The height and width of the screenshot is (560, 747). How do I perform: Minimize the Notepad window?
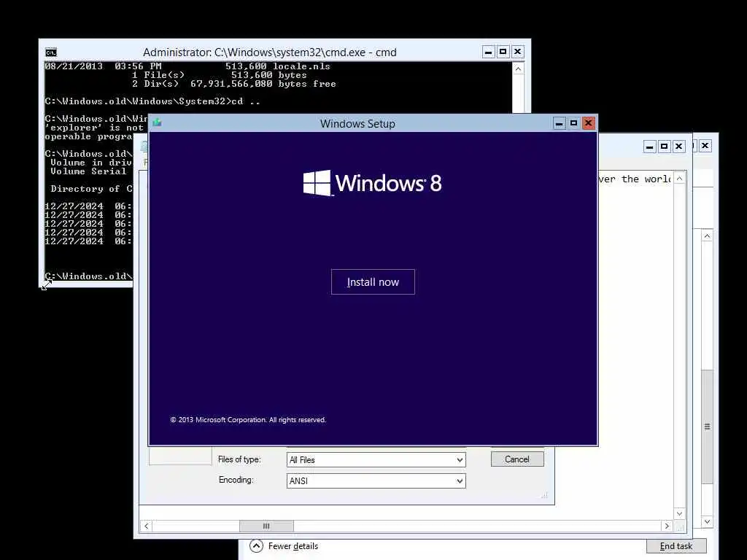click(x=650, y=146)
